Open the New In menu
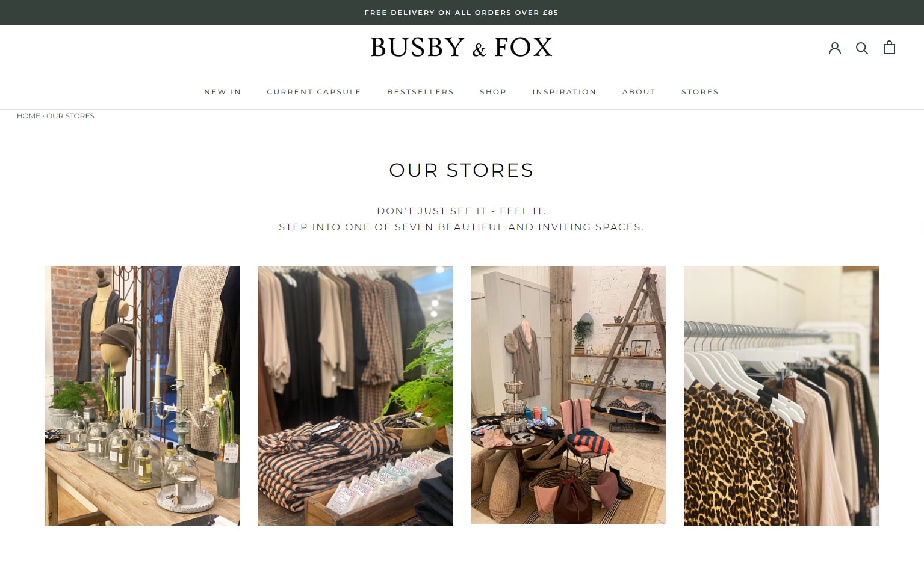This screenshot has height=566, width=924. [x=223, y=92]
